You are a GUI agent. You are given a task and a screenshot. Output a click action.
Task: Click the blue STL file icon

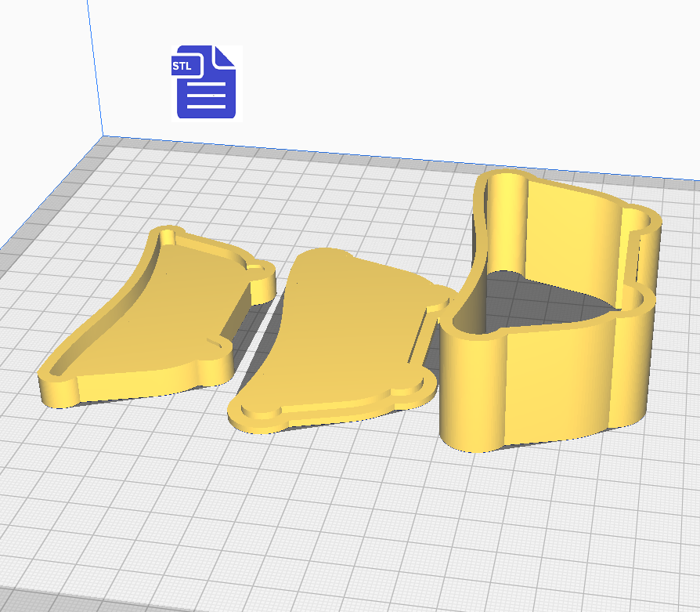tap(206, 83)
